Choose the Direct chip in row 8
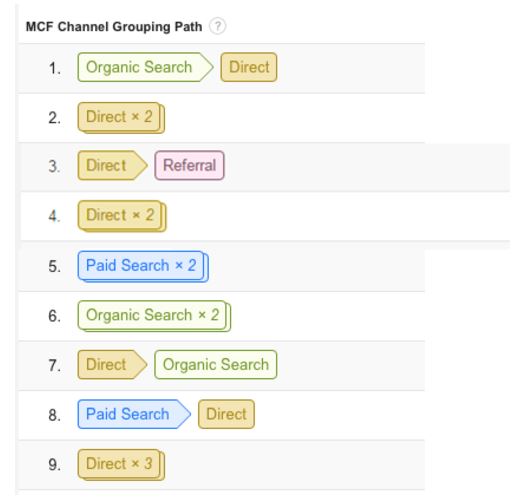Image resolution: width=523 pixels, height=501 pixels. coord(226,414)
